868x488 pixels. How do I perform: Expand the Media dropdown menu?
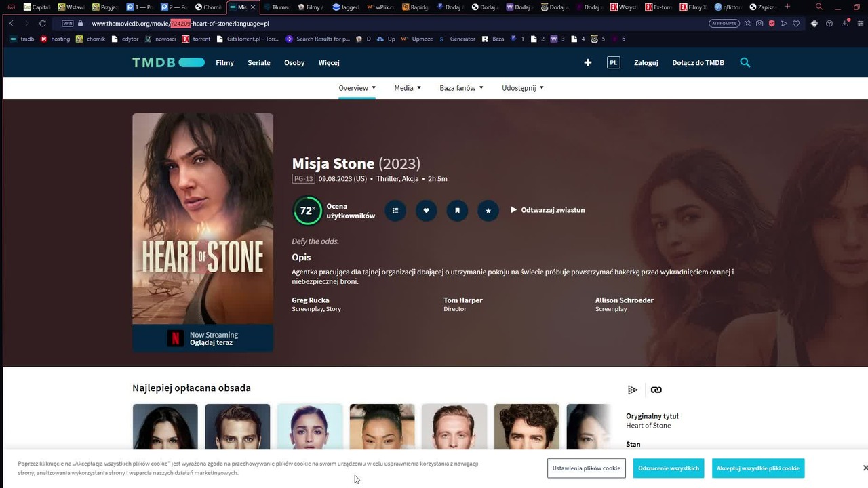tap(408, 88)
